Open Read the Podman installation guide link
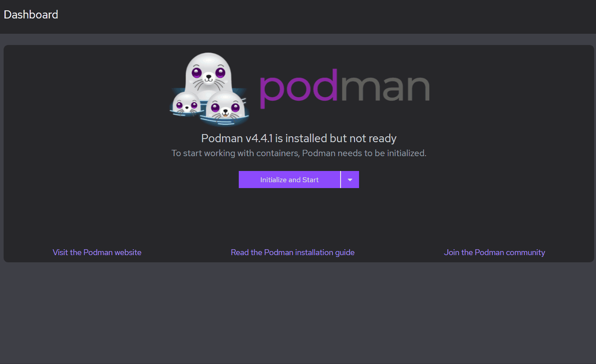This screenshot has width=596, height=364. click(x=293, y=252)
